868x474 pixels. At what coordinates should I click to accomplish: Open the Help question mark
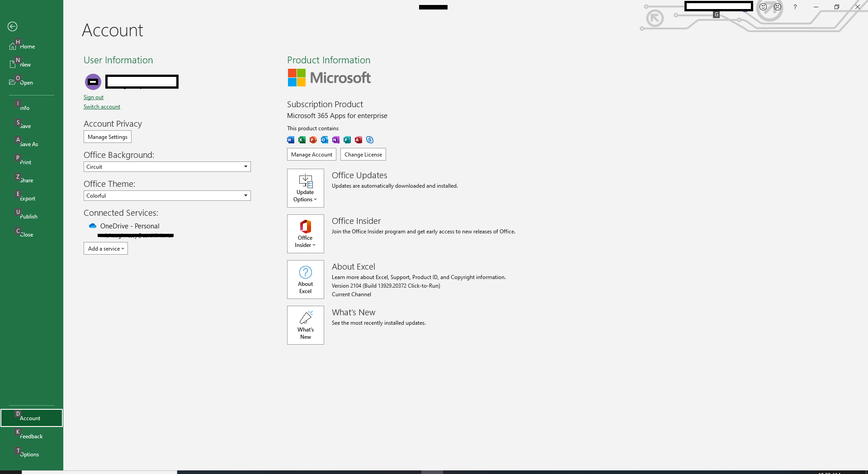pos(795,7)
